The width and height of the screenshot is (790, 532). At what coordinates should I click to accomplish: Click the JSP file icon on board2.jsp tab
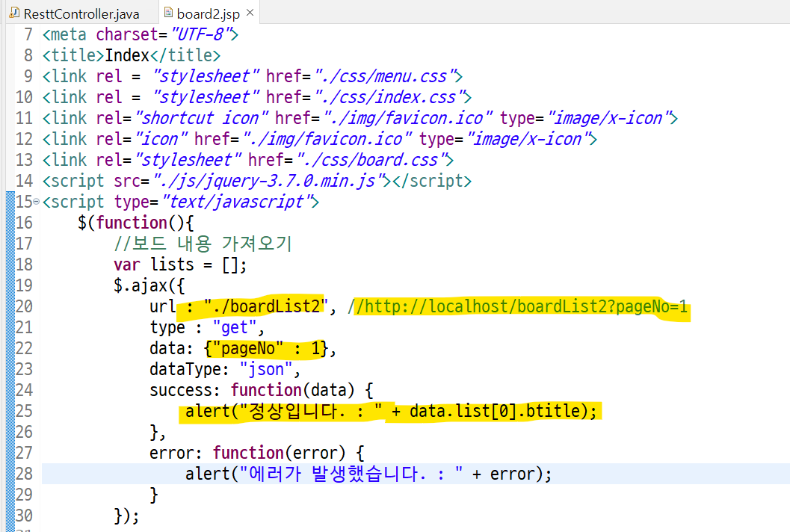coord(169,13)
